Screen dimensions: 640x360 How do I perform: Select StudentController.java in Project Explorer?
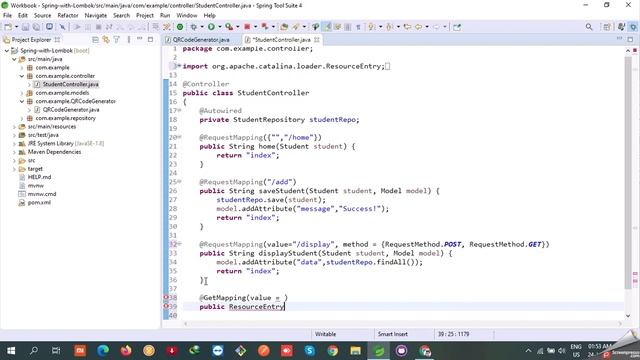tap(70, 84)
